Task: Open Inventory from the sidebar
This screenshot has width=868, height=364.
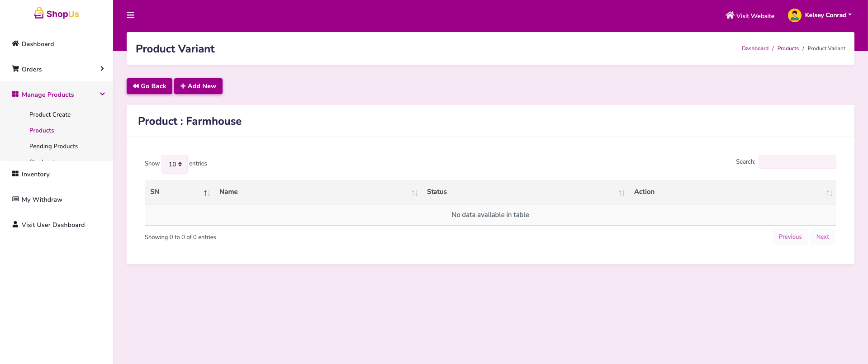Action: (35, 174)
